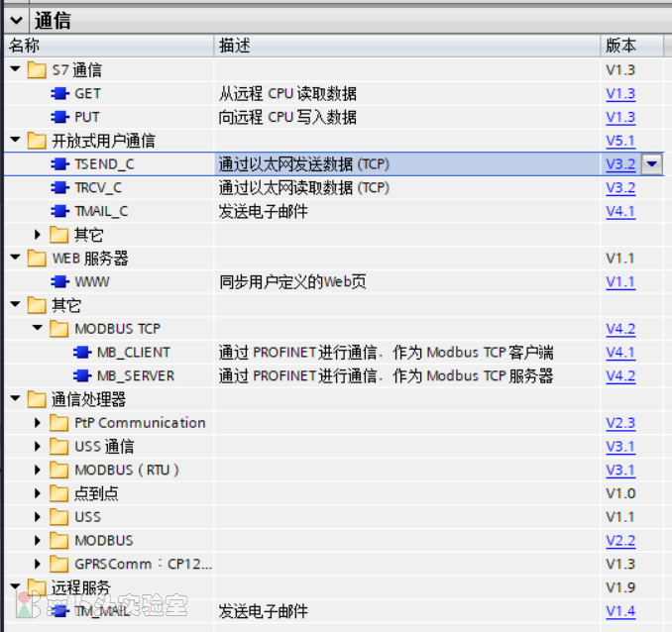Open the V3.2 link for TRCV_C
Viewport: 672px width, 632px height.
[x=620, y=188]
